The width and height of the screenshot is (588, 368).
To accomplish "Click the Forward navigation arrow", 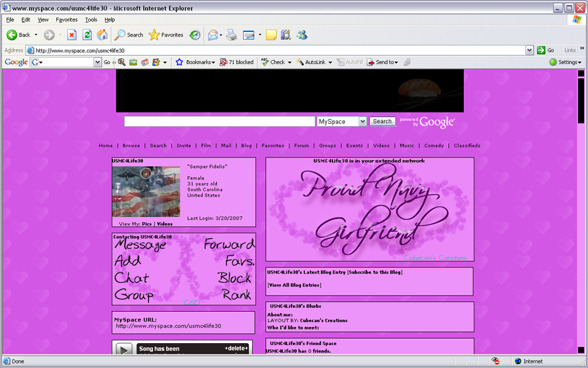I will pos(49,35).
